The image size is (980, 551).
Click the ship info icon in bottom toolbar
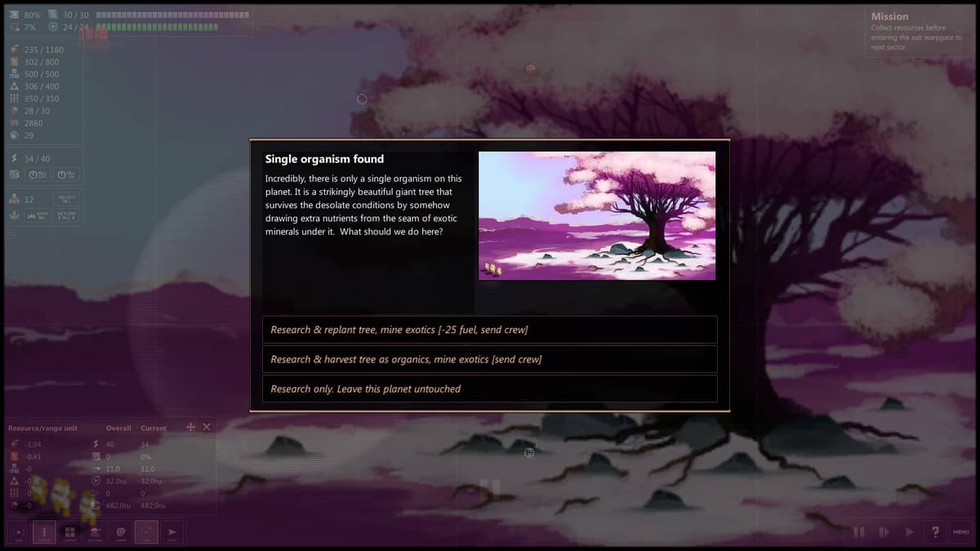43,531
